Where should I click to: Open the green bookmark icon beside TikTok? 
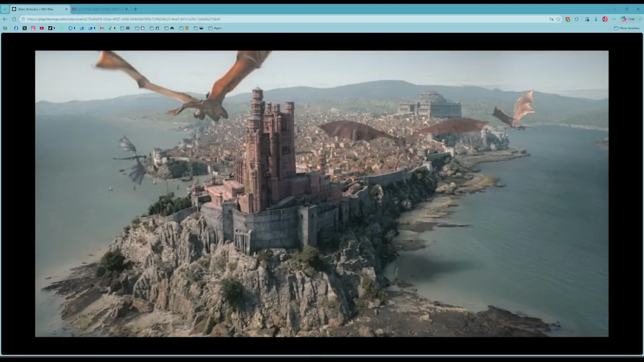point(62,28)
